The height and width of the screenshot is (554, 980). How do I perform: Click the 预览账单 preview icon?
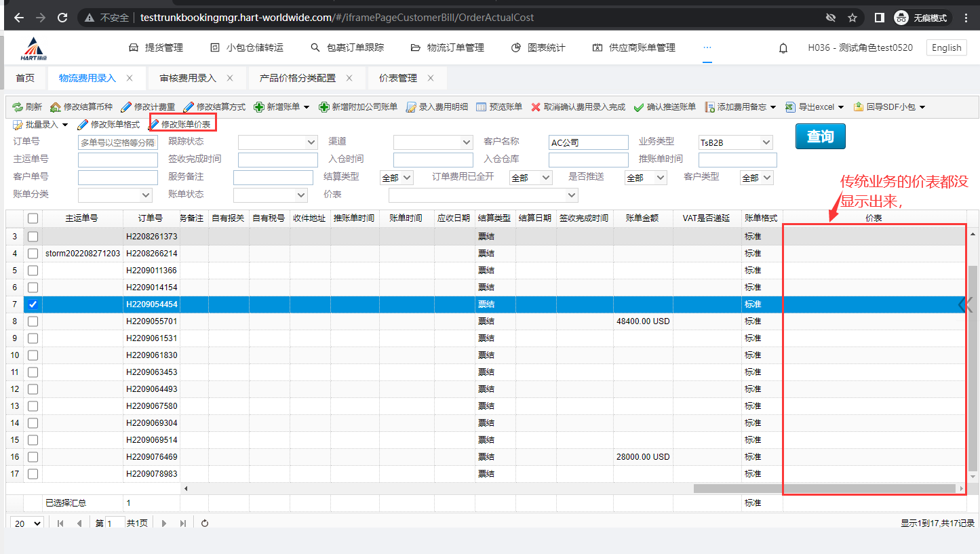click(482, 107)
